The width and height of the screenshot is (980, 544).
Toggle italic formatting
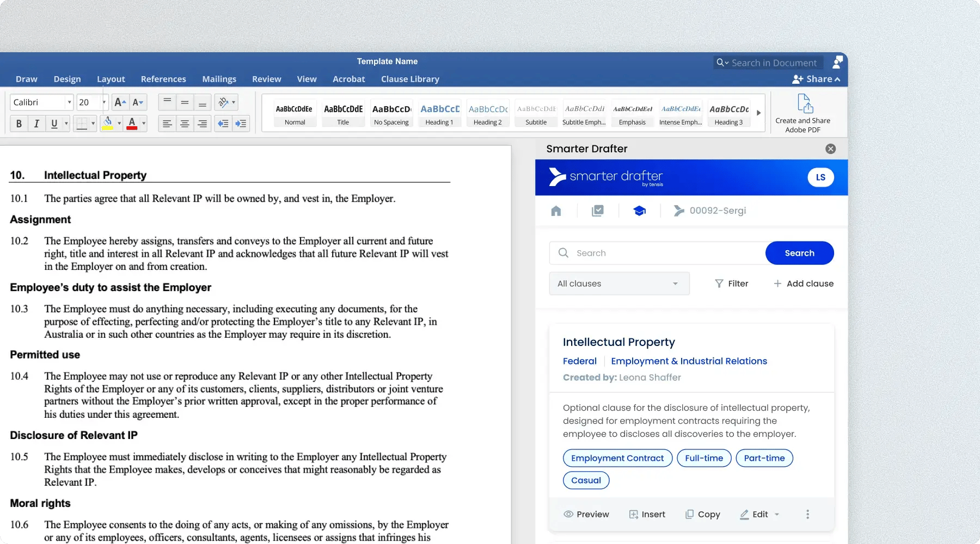pos(36,124)
